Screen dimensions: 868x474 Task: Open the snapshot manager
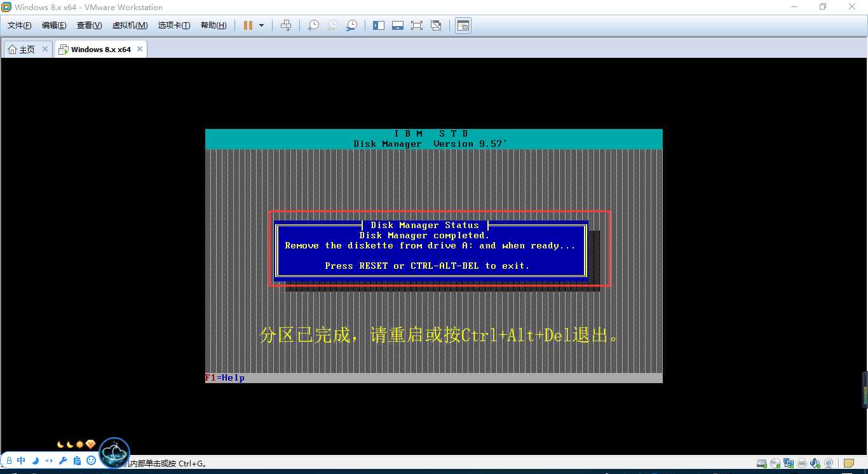click(351, 25)
